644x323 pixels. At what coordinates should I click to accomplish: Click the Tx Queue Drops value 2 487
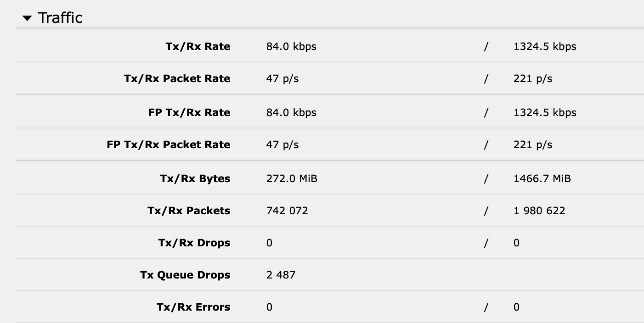pos(279,275)
